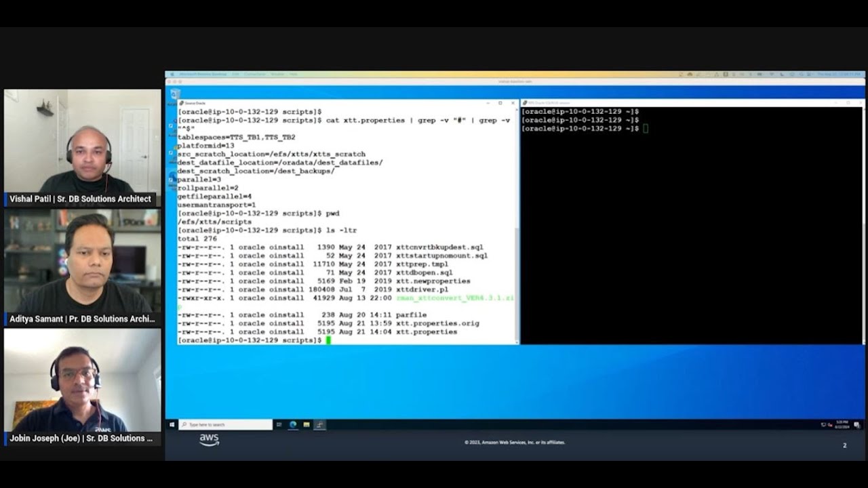The height and width of the screenshot is (488, 868).
Task: Minimize the Source Oracle terminal window
Action: [488, 103]
